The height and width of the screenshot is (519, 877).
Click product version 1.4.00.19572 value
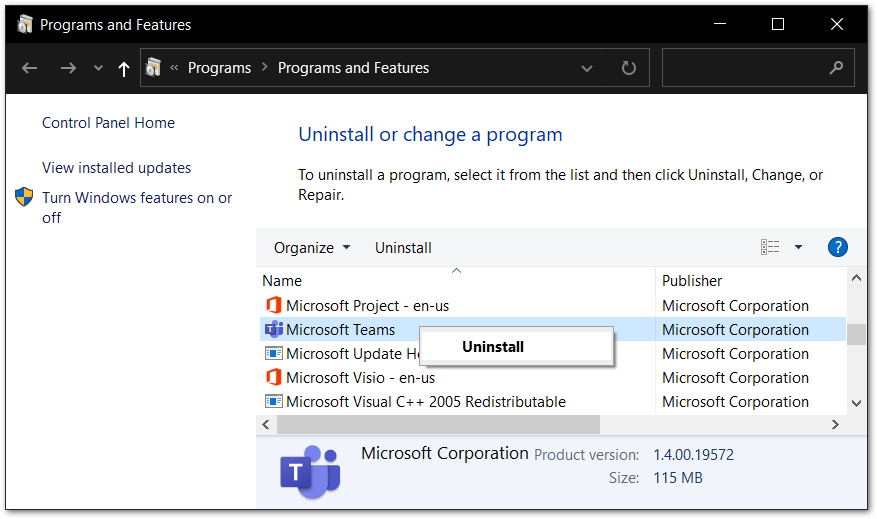694,455
